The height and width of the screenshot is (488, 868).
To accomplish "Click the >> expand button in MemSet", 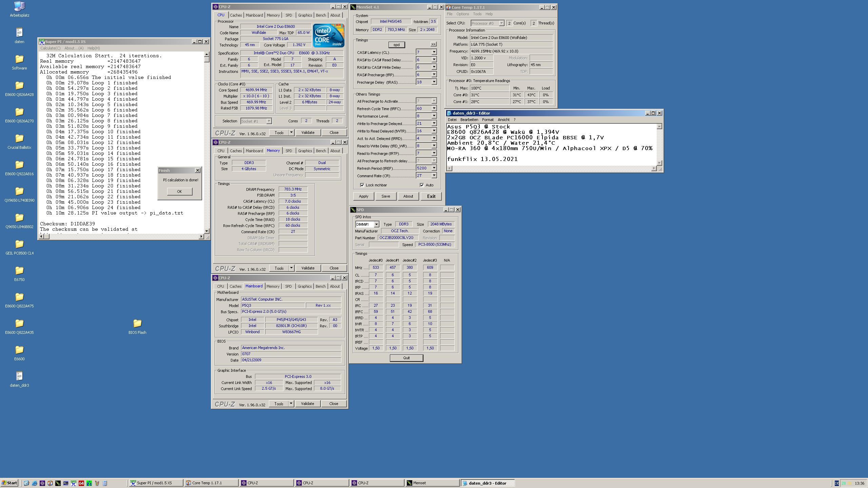I will pyautogui.click(x=433, y=44).
